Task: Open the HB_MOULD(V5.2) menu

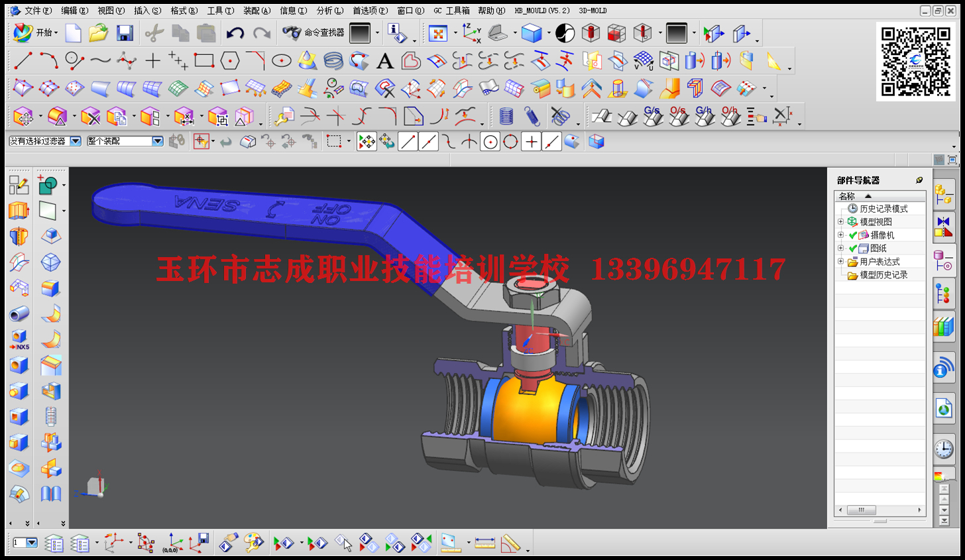Action: (x=542, y=11)
